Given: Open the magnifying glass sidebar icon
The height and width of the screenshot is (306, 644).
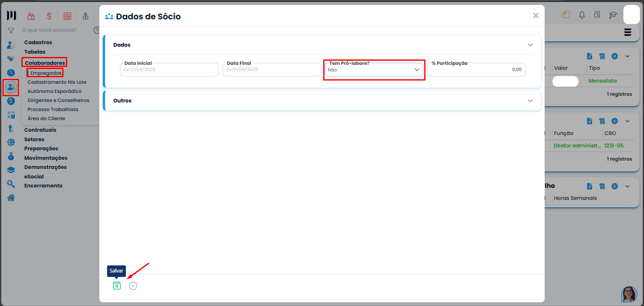Looking at the screenshot, I should pyautogui.click(x=11, y=184).
